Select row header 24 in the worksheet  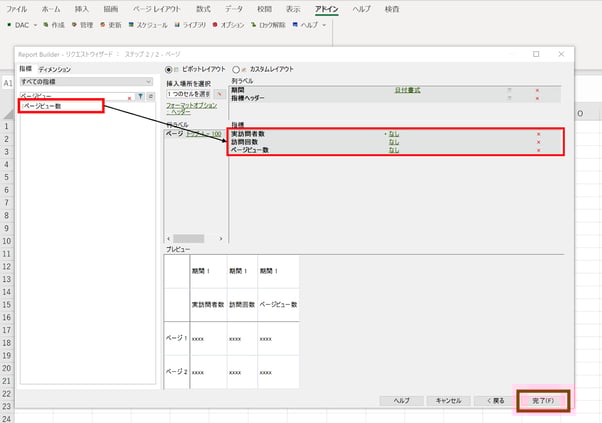pos(7,418)
